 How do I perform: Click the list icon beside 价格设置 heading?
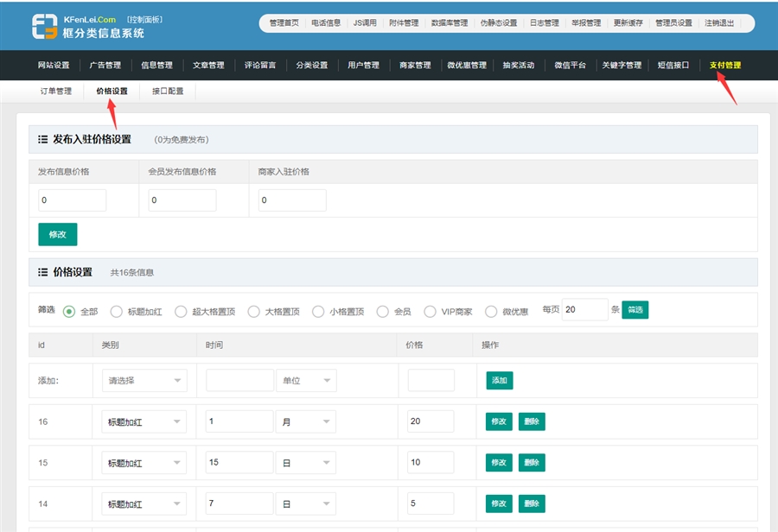(42, 272)
